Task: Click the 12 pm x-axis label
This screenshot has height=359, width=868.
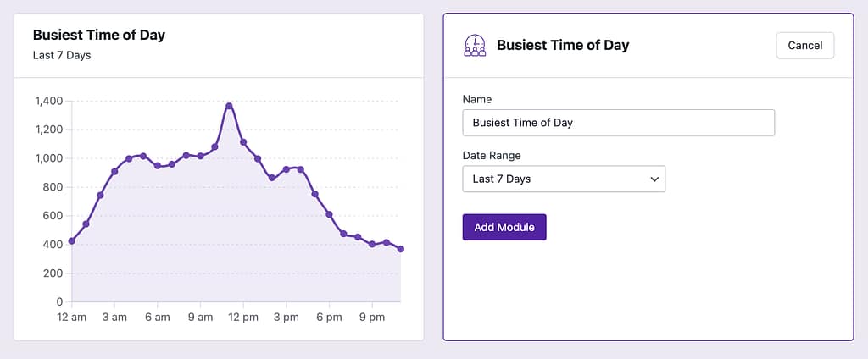Action: pyautogui.click(x=243, y=318)
